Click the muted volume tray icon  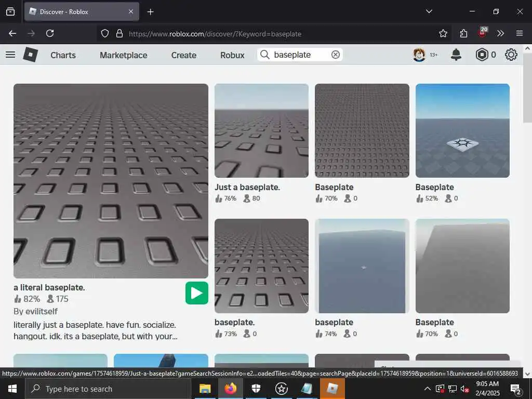coord(465,389)
